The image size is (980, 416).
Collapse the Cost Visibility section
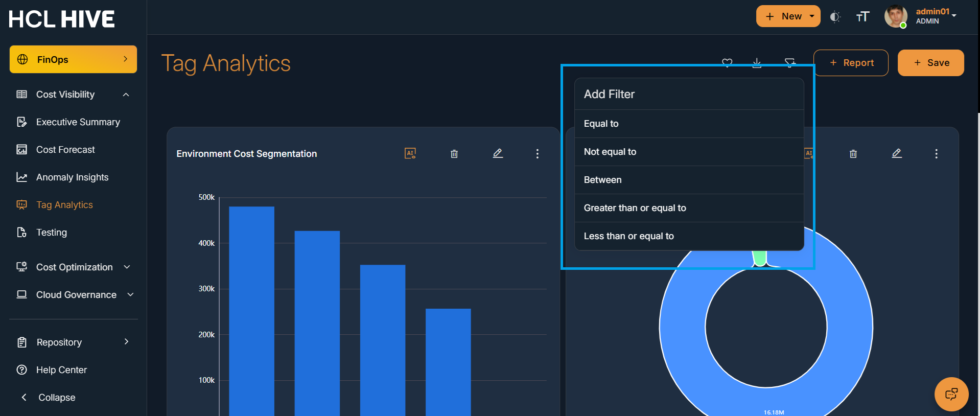point(126,95)
